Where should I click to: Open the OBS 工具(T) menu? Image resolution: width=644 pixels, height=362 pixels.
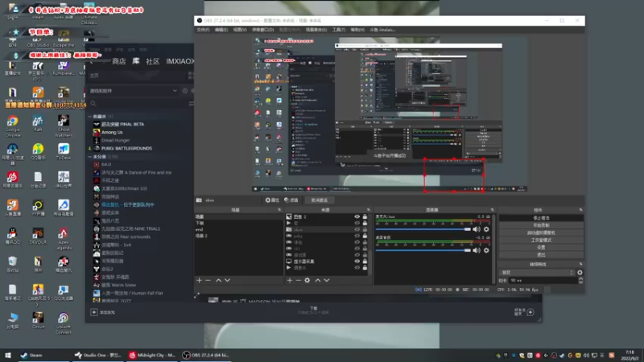pyautogui.click(x=339, y=30)
